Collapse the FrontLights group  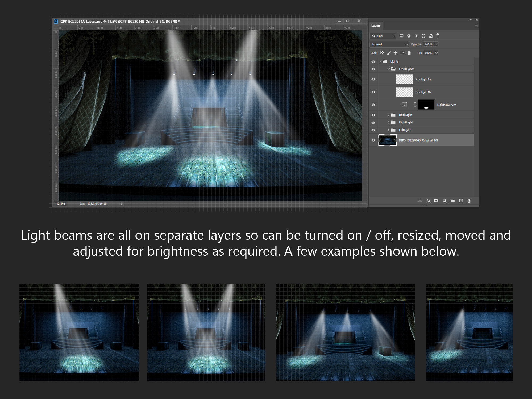point(388,69)
